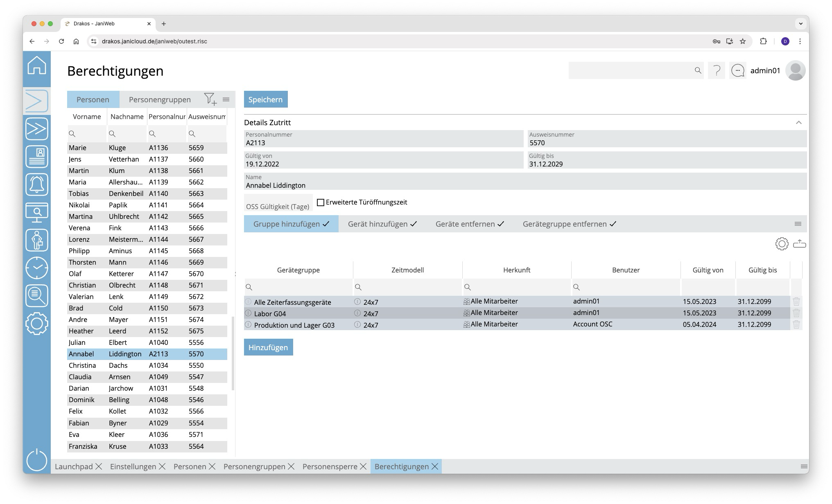This screenshot has height=504, width=832.
Task: Click the home icon in the sidebar
Action: coord(37,65)
